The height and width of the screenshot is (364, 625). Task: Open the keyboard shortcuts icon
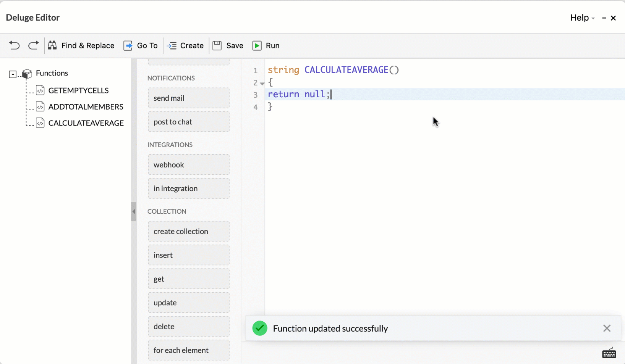pyautogui.click(x=609, y=354)
